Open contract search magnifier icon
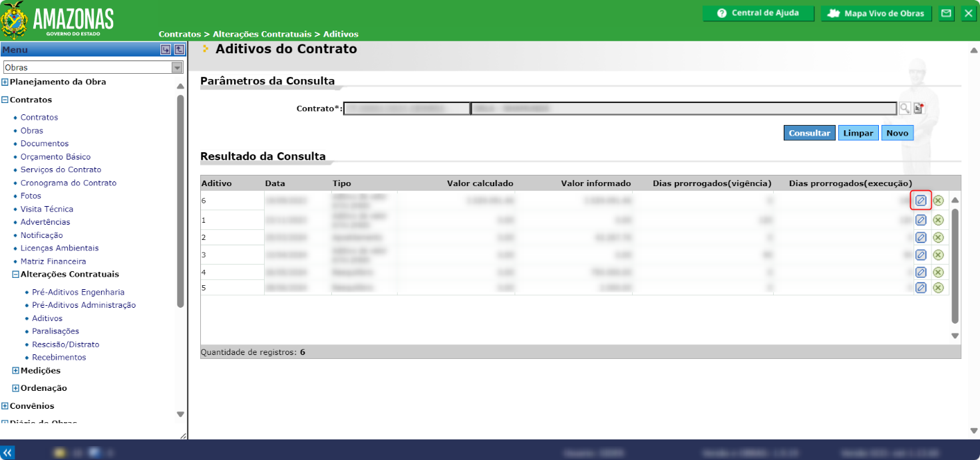This screenshot has height=460, width=980. pyautogui.click(x=905, y=108)
